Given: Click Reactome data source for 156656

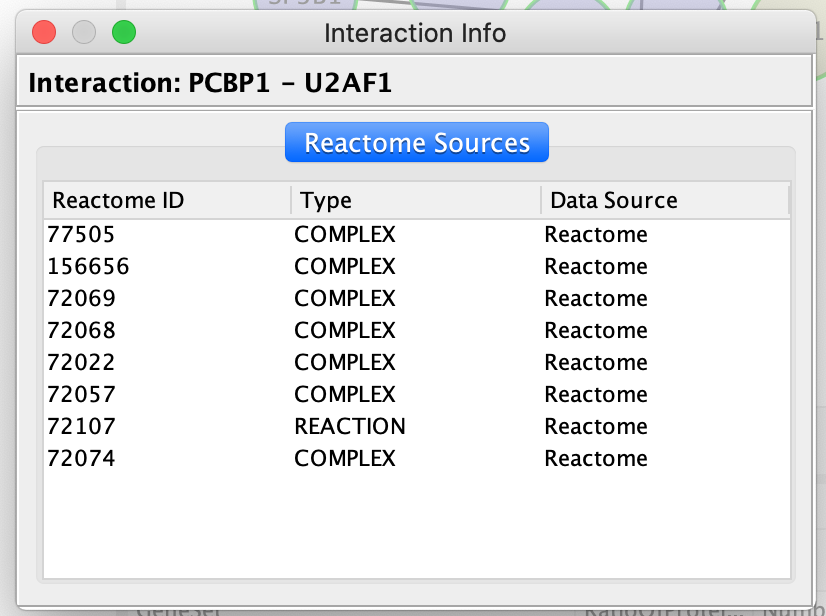Looking at the screenshot, I should pyautogui.click(x=596, y=267).
